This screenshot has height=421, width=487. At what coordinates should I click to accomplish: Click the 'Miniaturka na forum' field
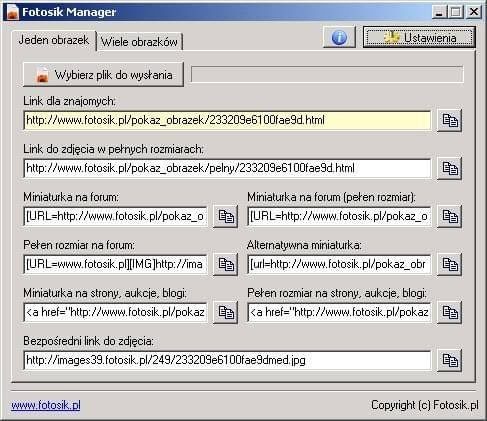coord(115,216)
